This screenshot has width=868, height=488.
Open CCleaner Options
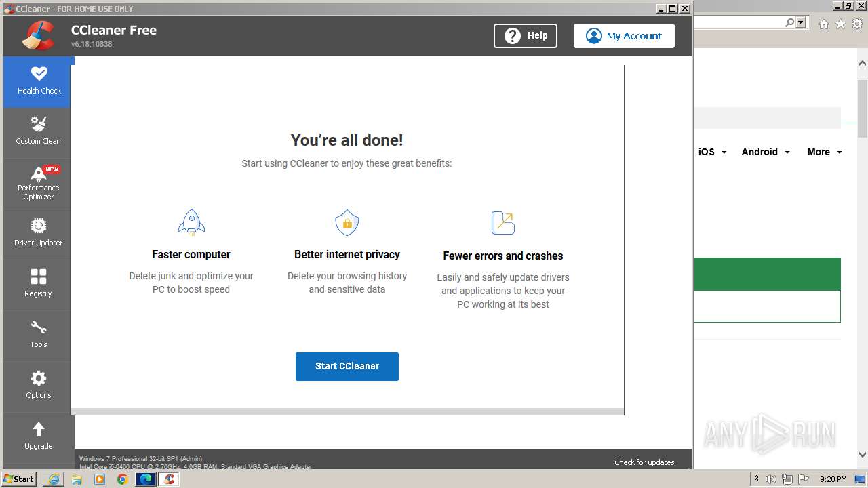tap(39, 386)
